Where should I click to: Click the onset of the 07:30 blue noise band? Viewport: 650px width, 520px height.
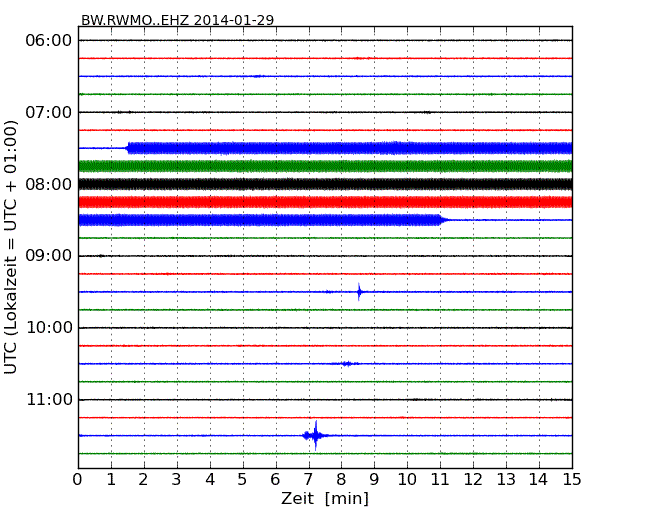[128, 148]
